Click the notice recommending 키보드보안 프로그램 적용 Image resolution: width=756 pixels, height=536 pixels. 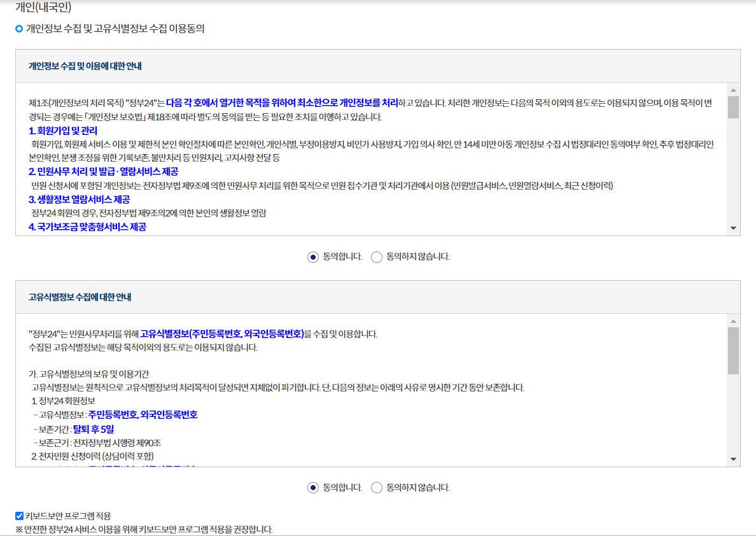tap(144, 529)
